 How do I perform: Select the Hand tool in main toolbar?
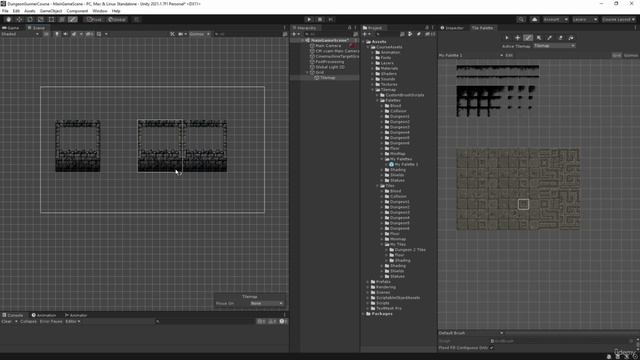point(9,19)
